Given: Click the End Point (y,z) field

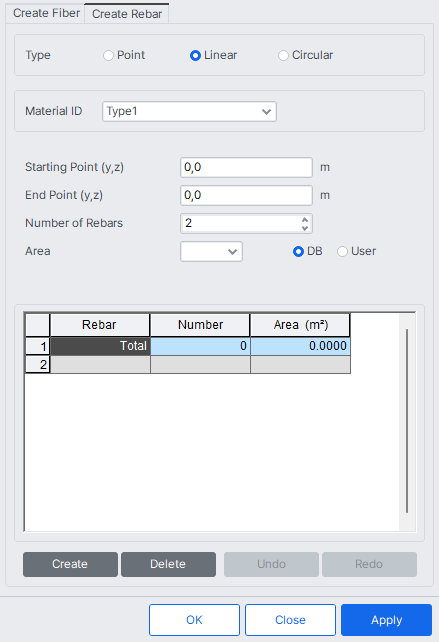Looking at the screenshot, I should [246, 195].
